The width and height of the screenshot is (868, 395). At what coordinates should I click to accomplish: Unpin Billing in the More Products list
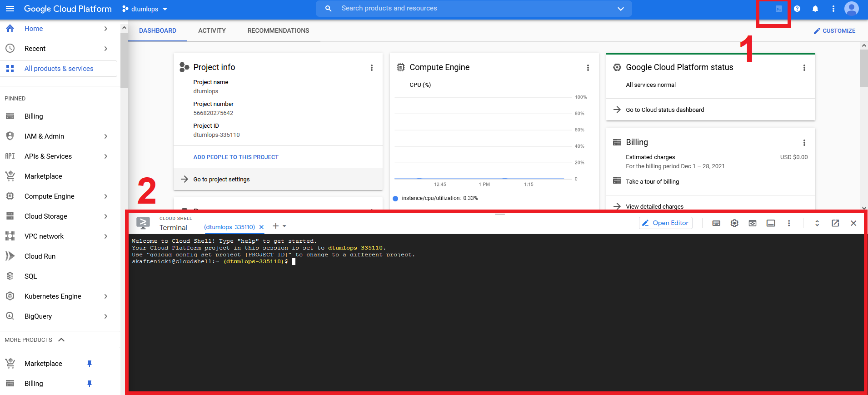[x=90, y=384]
